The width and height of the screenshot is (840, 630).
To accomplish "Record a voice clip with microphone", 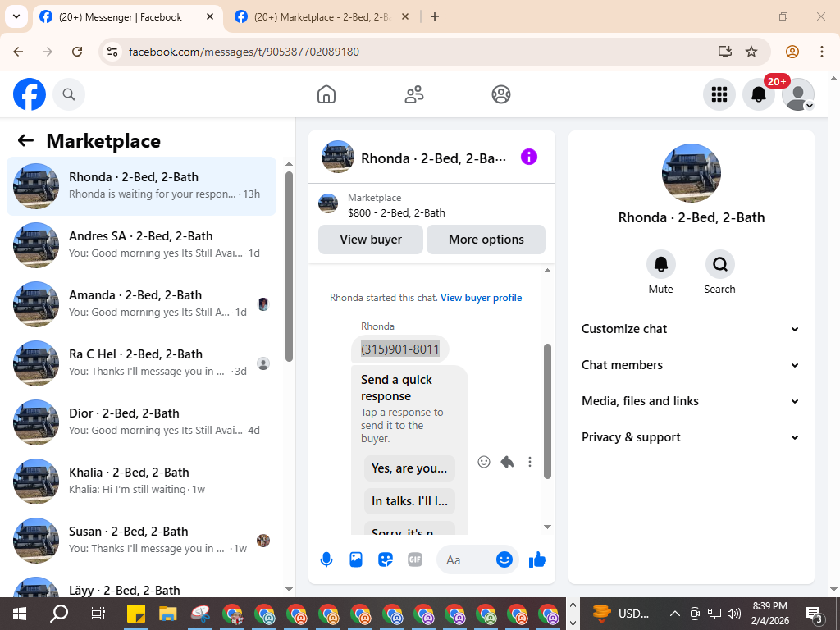I will [x=326, y=559].
